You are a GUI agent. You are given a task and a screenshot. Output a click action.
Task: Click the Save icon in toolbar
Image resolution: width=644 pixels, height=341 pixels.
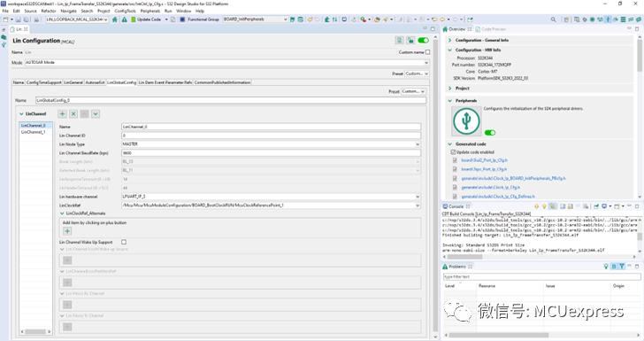pos(18,19)
